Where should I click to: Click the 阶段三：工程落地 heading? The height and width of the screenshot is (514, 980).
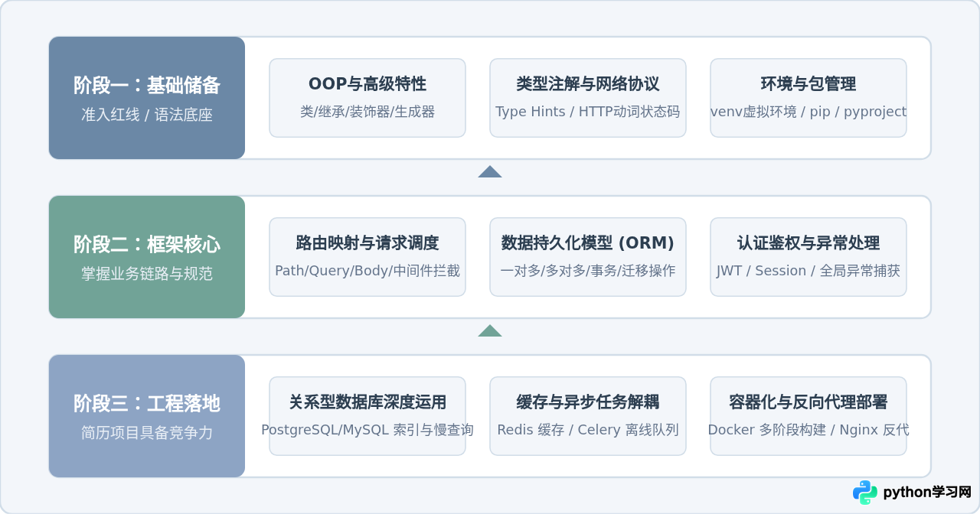point(147,403)
